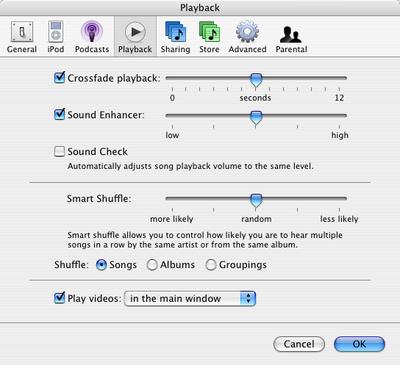Viewport: 400px width, 365px height.
Task: Open the Parental controls icon
Action: (291, 34)
